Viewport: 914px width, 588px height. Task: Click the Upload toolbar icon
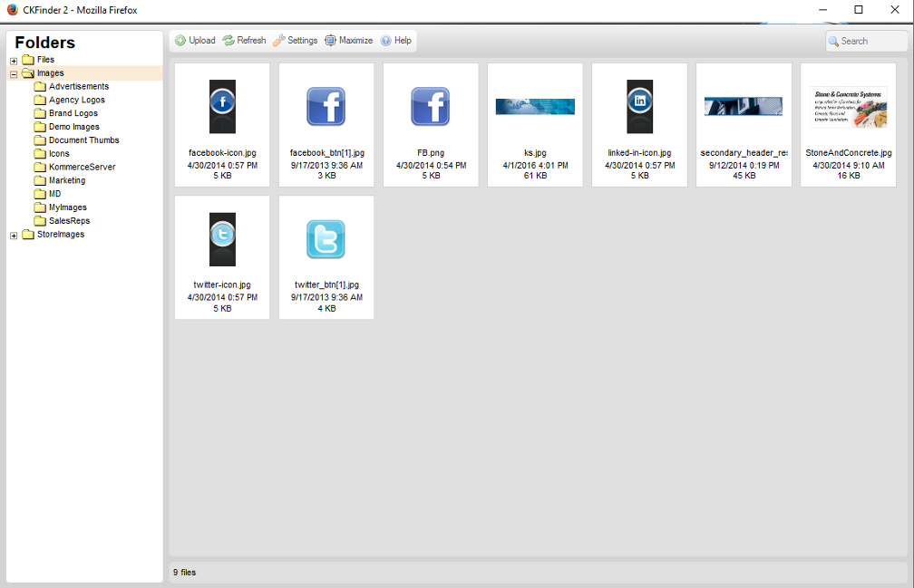(180, 41)
